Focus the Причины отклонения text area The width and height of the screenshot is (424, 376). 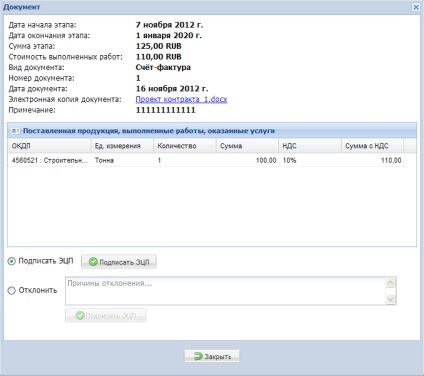(x=225, y=291)
